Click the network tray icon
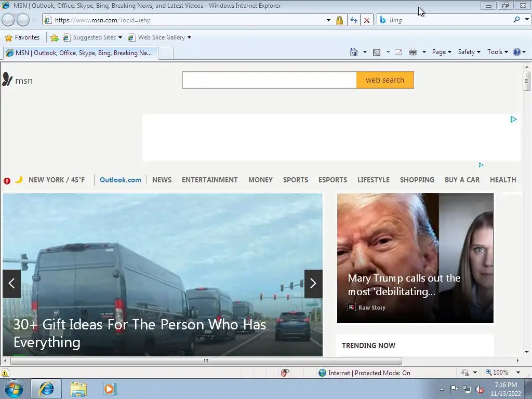This screenshot has width=532, height=399. [467, 389]
